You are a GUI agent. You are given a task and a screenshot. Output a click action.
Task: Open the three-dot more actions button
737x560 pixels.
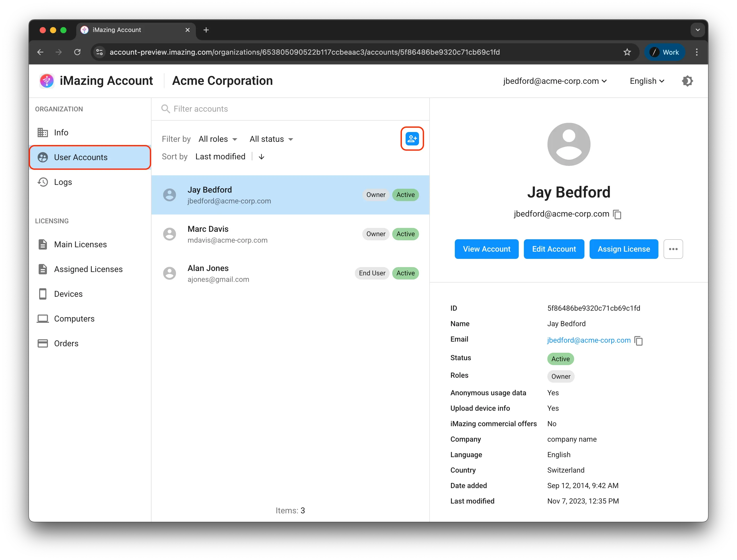(x=673, y=249)
